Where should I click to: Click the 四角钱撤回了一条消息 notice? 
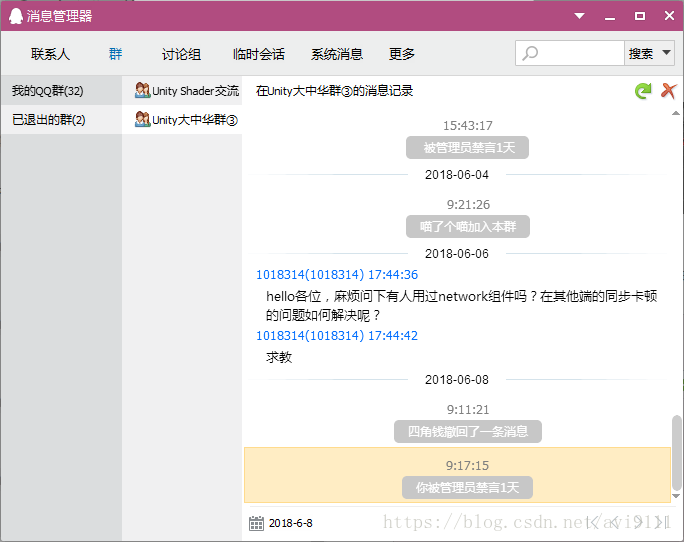(x=468, y=432)
